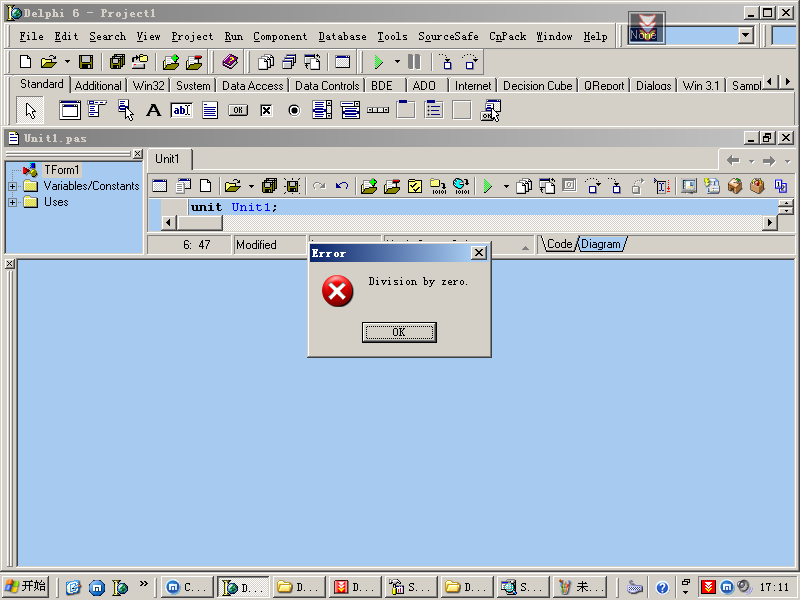Click the green Run button in the main toolbar

(x=379, y=62)
